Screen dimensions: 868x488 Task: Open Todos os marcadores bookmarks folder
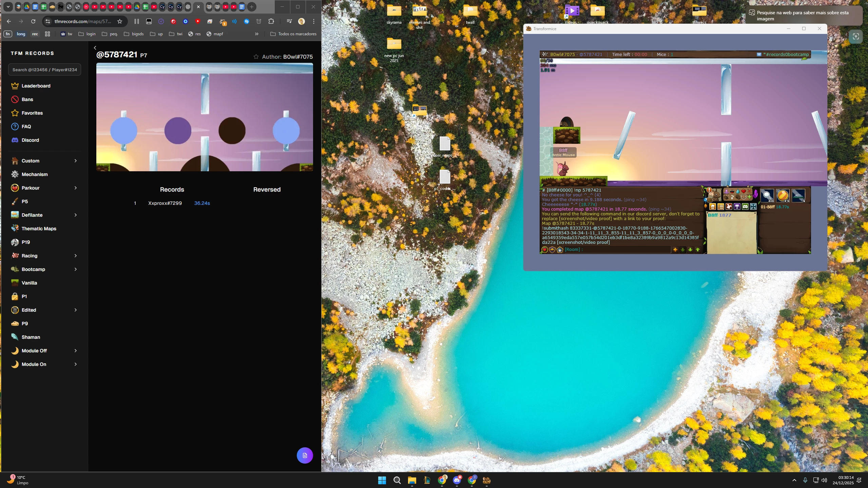pos(293,34)
